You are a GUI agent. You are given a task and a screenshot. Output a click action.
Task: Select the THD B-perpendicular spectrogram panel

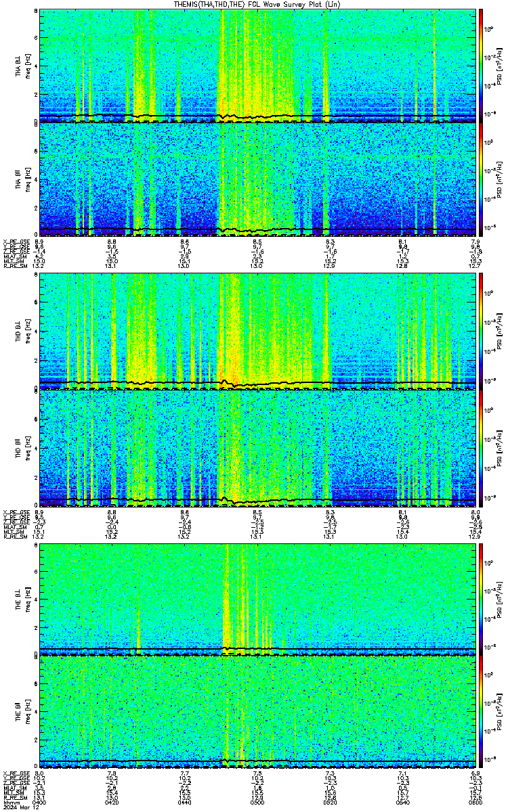coord(257,332)
